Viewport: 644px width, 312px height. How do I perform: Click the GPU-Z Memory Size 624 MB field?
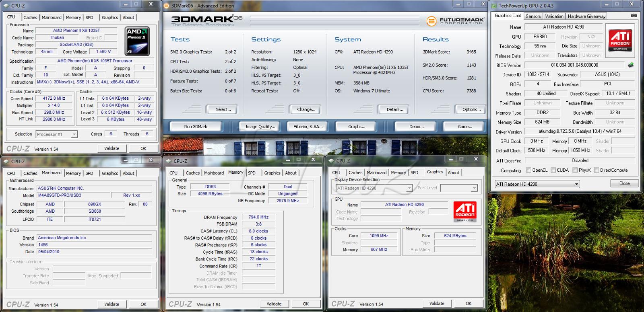[x=542, y=122]
